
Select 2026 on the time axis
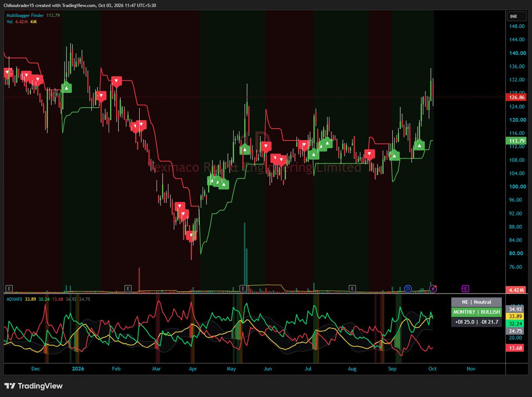[x=78, y=369]
